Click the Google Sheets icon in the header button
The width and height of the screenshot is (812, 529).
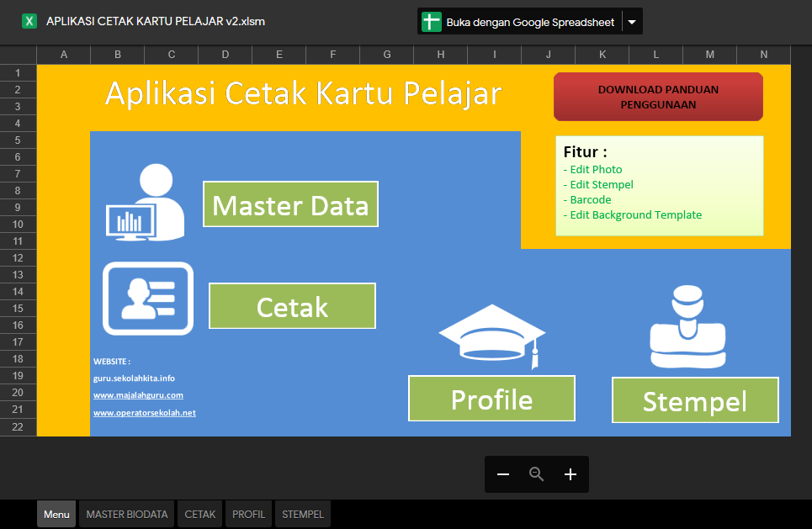tap(430, 22)
